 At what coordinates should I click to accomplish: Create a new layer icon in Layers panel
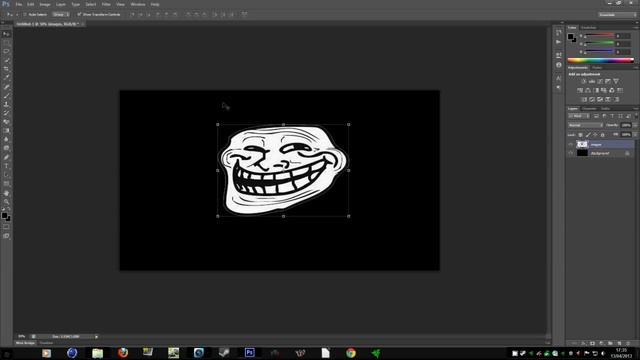[619, 343]
